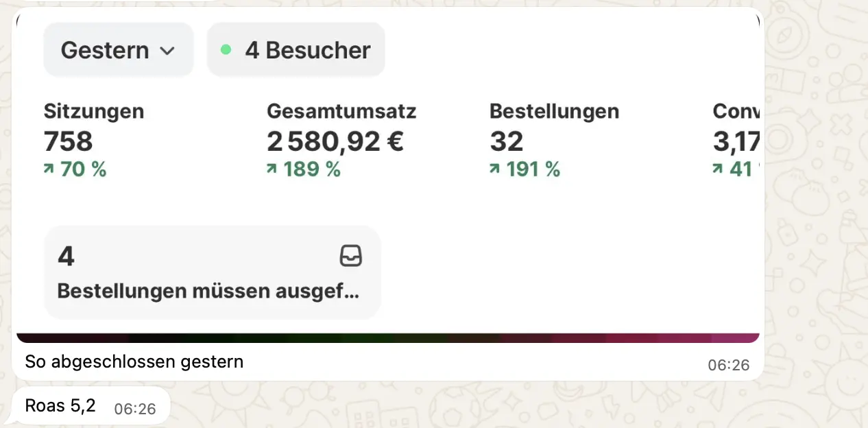
Task: Open the fulfillment card showing 4 orders
Action: pos(212,272)
